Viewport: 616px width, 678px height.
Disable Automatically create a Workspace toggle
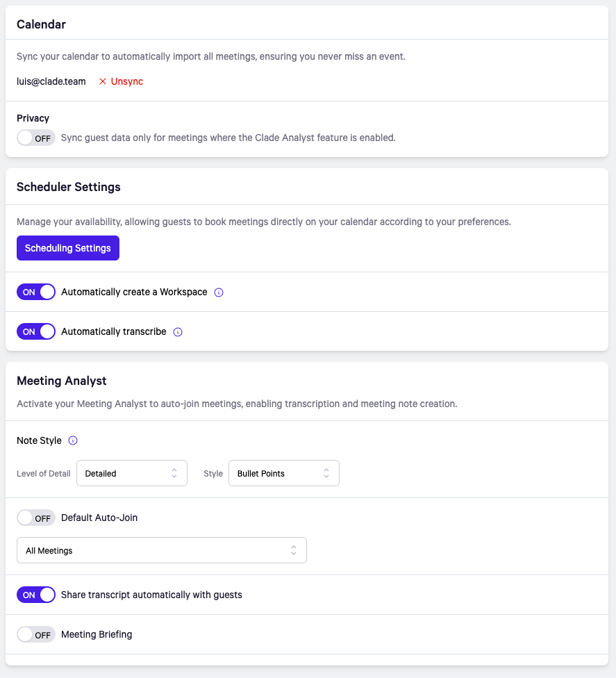point(36,292)
